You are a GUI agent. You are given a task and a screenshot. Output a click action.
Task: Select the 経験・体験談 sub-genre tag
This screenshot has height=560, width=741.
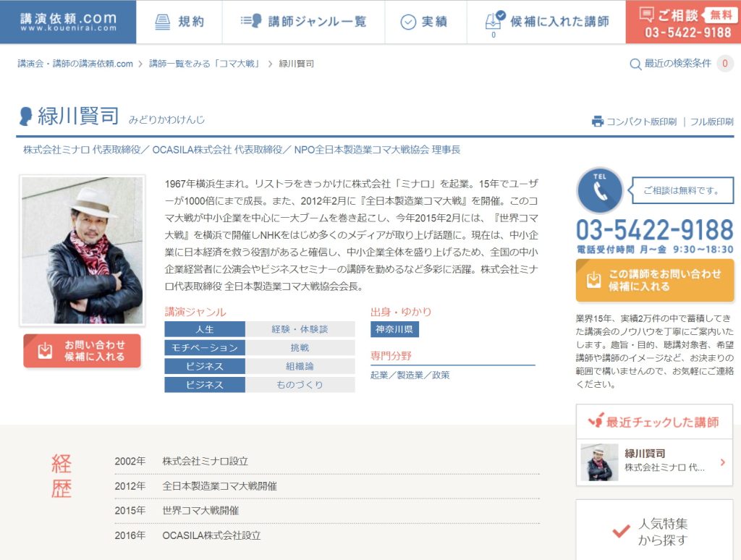point(300,329)
